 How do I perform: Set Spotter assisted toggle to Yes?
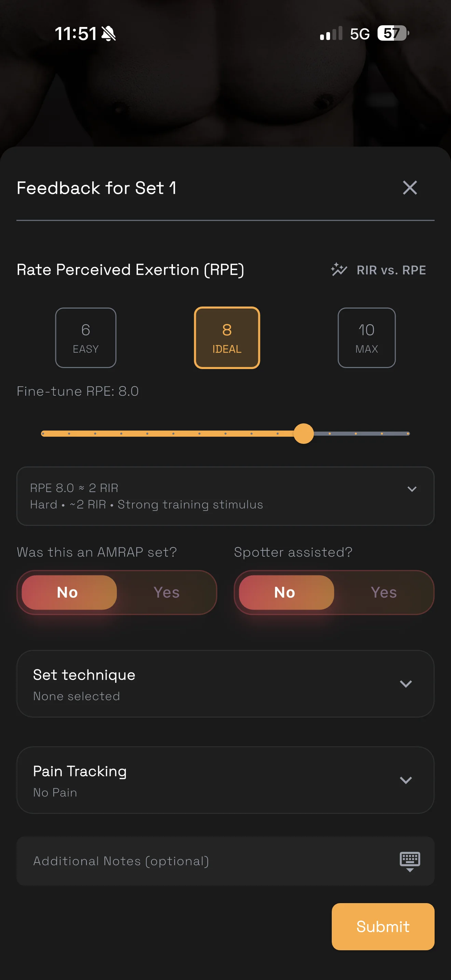pos(383,592)
